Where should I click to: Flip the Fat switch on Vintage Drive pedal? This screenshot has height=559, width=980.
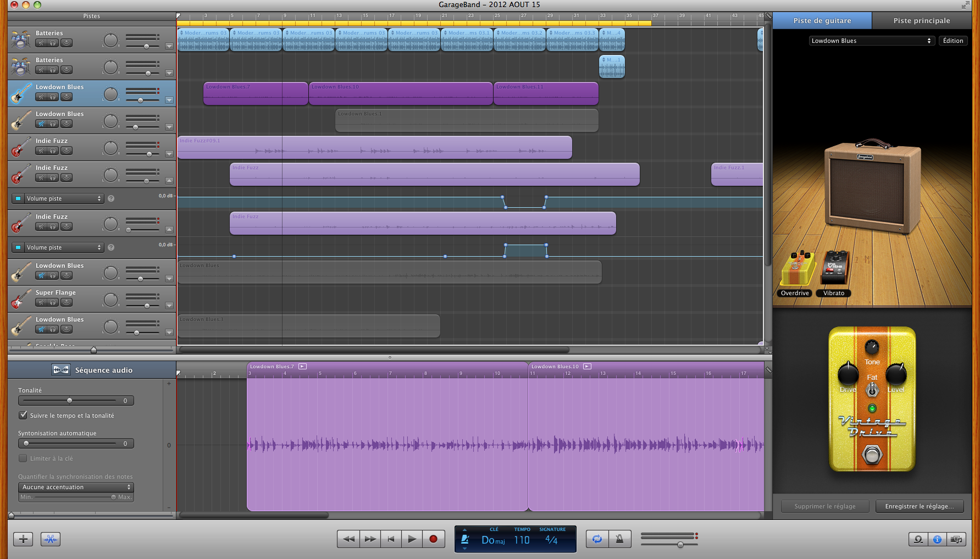[872, 390]
